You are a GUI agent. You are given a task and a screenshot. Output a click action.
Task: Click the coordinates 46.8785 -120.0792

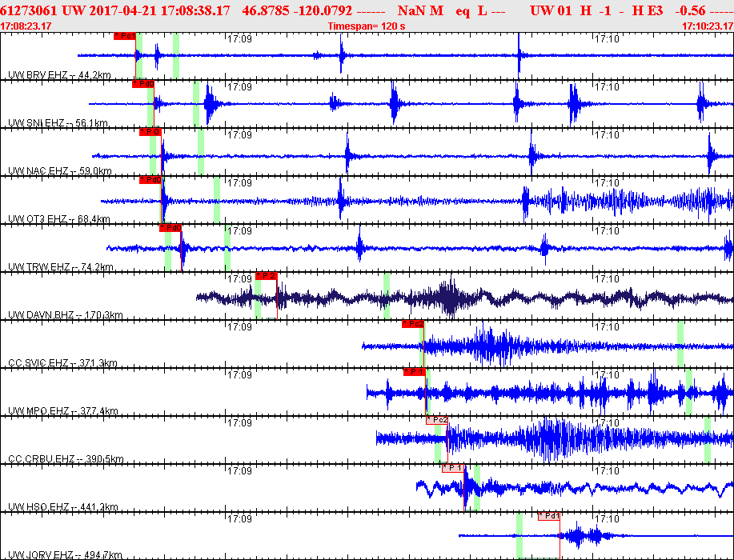coord(297,10)
